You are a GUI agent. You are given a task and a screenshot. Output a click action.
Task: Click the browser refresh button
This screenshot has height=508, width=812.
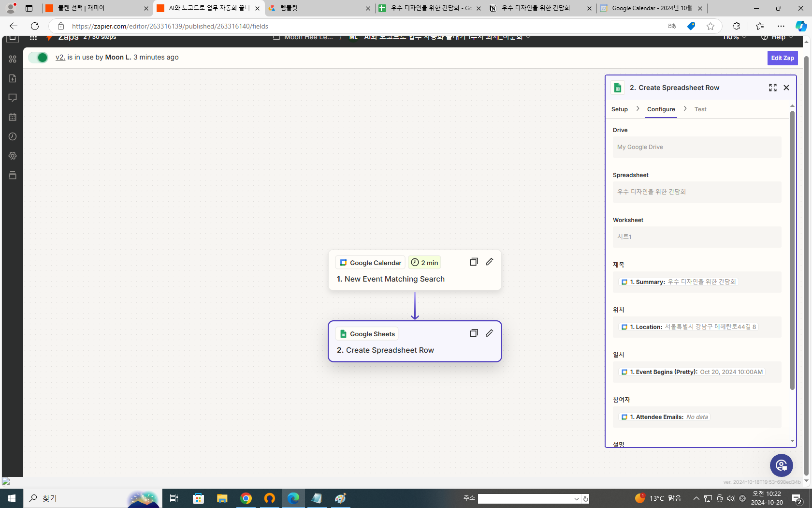point(35,26)
